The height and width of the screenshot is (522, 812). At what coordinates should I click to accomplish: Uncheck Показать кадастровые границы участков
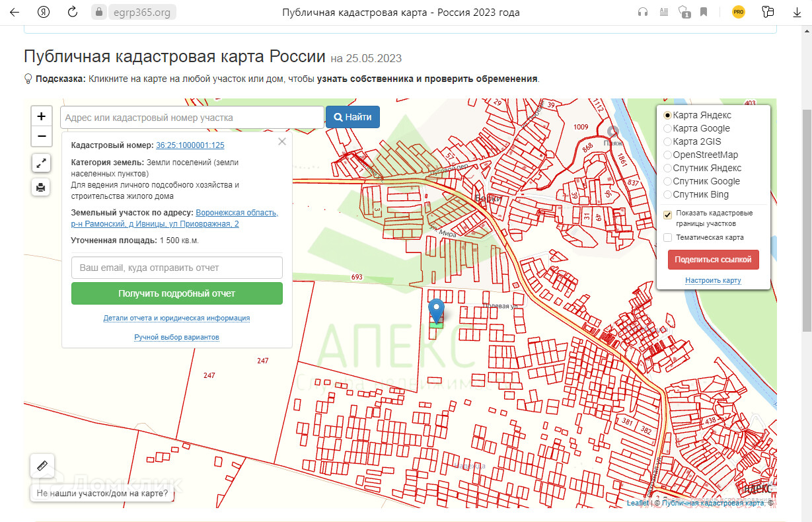pos(667,215)
